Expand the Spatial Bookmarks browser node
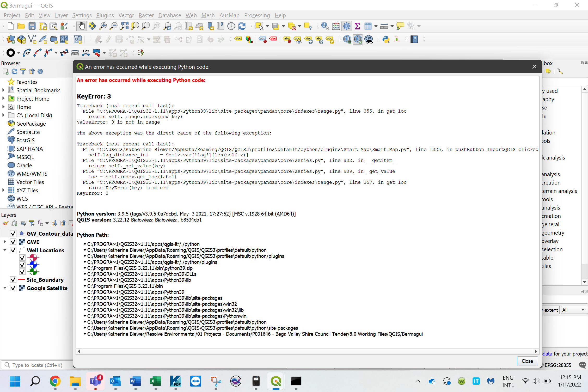 [x=3, y=90]
